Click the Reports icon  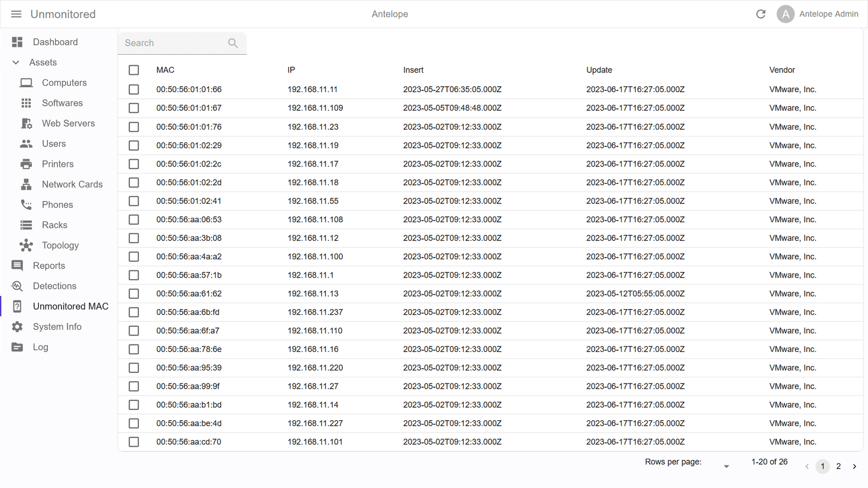point(17,266)
